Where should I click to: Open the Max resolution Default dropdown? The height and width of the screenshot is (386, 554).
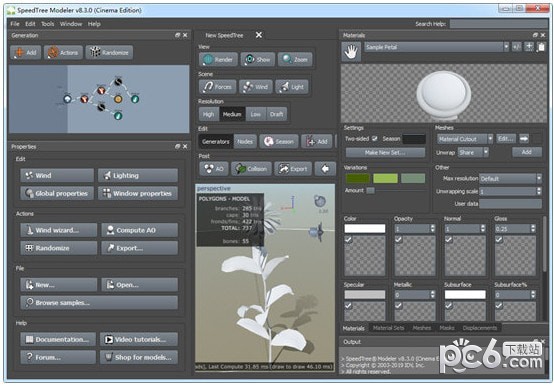point(510,179)
